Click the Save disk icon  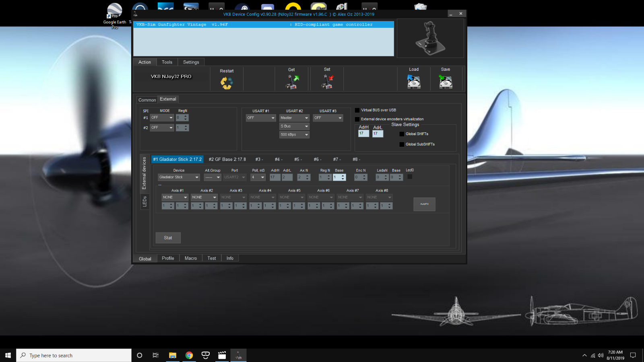[446, 82]
